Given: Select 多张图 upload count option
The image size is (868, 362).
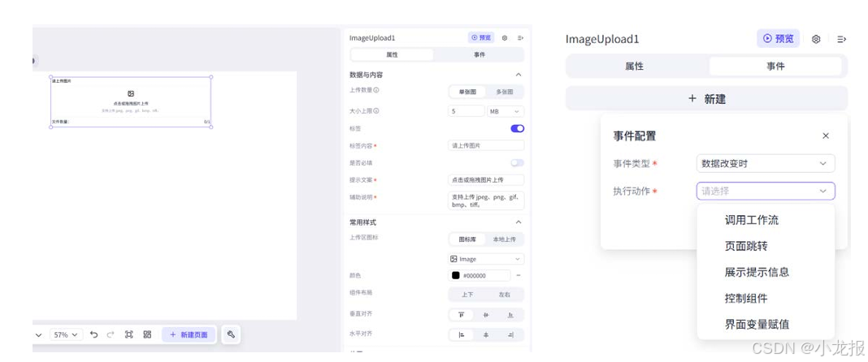Looking at the screenshot, I should pos(505,92).
